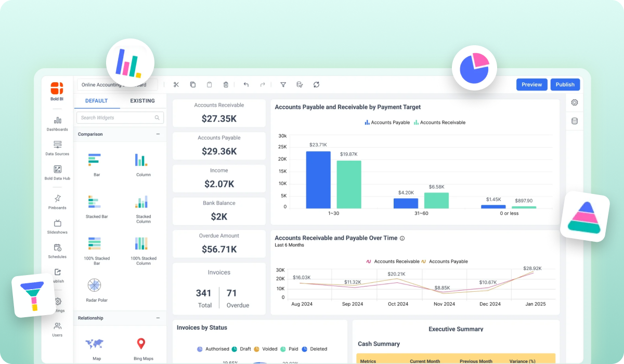Open Slideshows in the sidebar
This screenshot has height=364, width=624.
pyautogui.click(x=57, y=227)
